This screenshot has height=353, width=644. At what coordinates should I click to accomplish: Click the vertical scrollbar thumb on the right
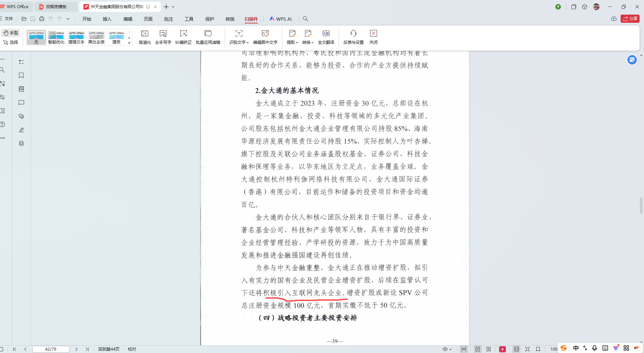tap(641, 205)
